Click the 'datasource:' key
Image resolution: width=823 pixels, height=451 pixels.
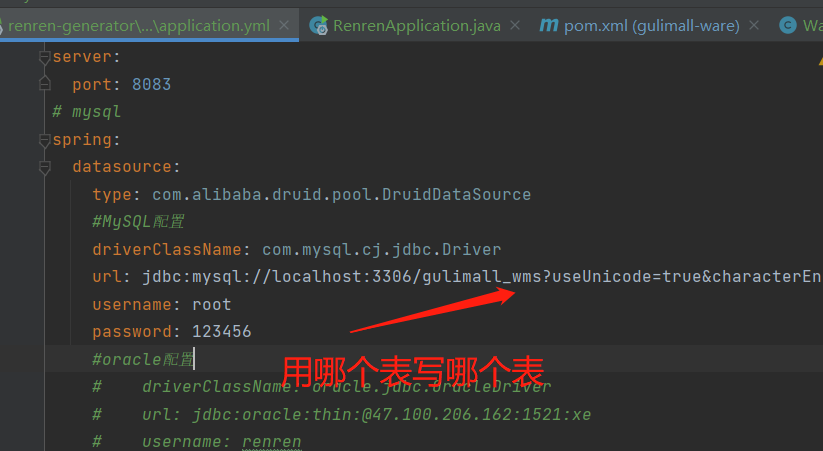(126, 167)
